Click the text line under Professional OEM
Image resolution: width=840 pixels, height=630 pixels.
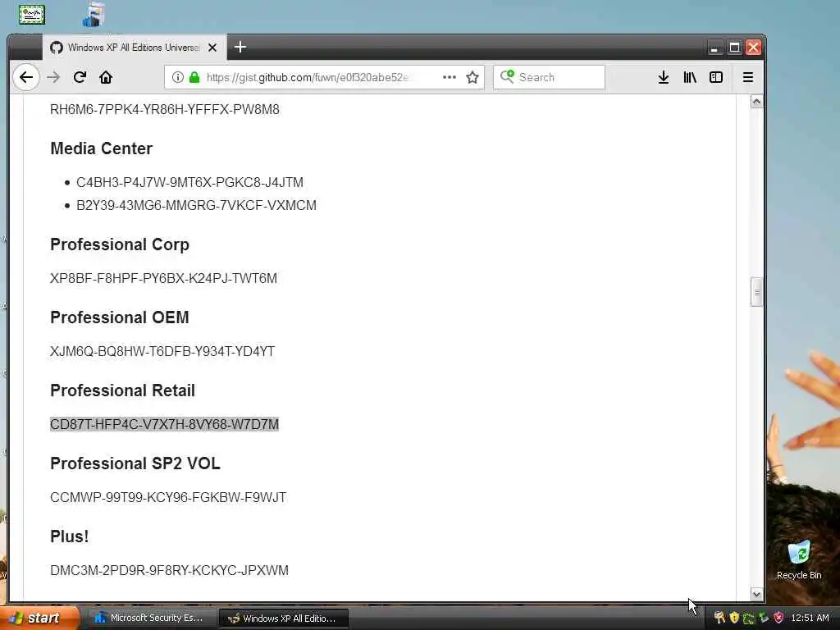pyautogui.click(x=162, y=351)
